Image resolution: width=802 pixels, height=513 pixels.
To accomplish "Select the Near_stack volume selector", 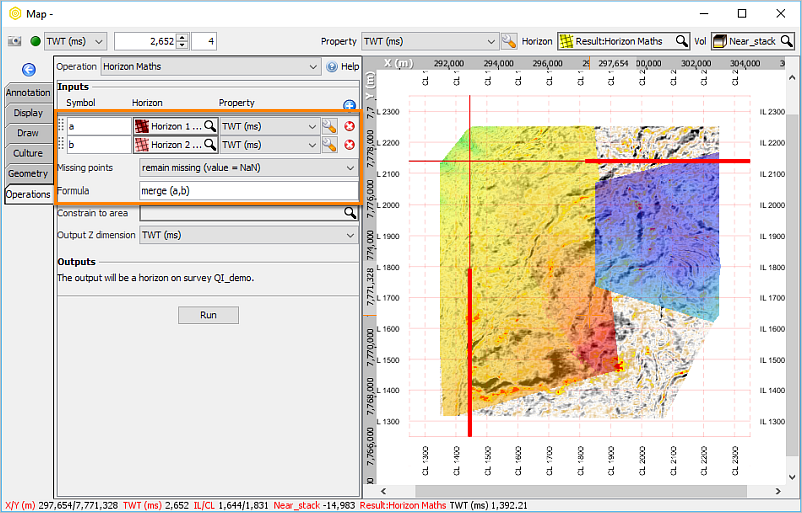I will (x=751, y=42).
